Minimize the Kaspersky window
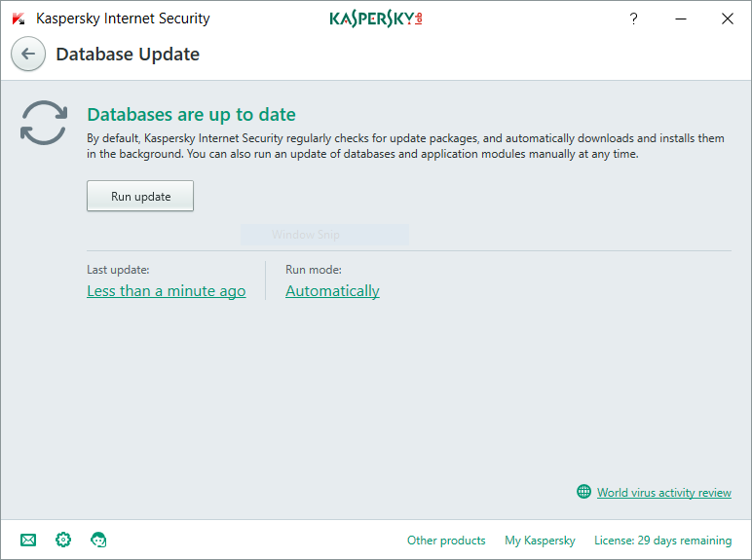Image resolution: width=752 pixels, height=560 pixels. [x=681, y=19]
